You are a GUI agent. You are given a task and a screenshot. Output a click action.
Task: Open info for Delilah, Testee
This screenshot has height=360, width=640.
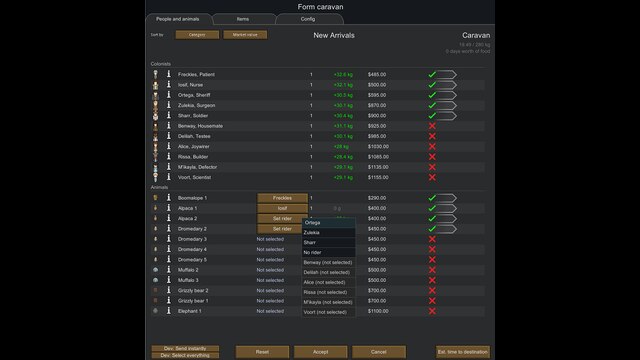(x=169, y=136)
